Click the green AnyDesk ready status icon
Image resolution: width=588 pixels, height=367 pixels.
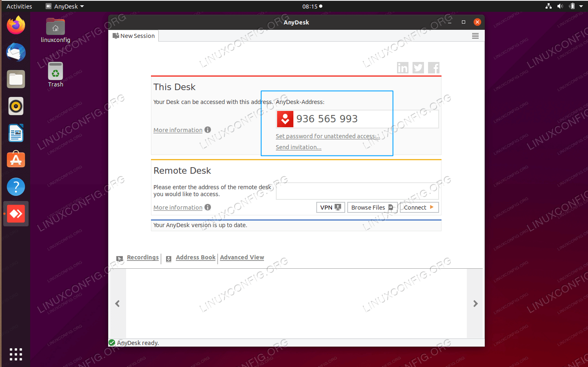(x=112, y=343)
